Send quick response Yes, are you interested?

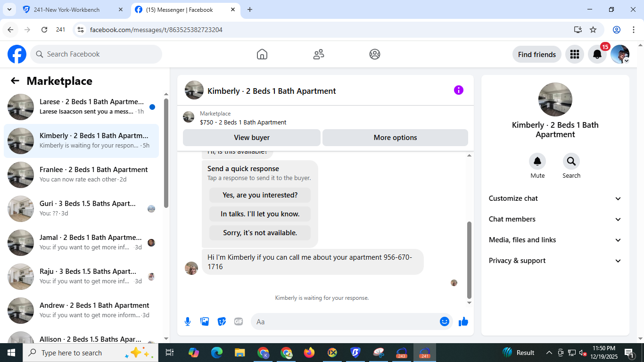(x=260, y=195)
